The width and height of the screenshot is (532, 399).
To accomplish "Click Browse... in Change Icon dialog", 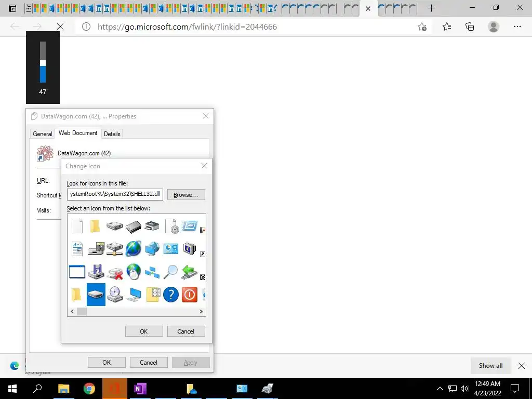I will [x=186, y=195].
